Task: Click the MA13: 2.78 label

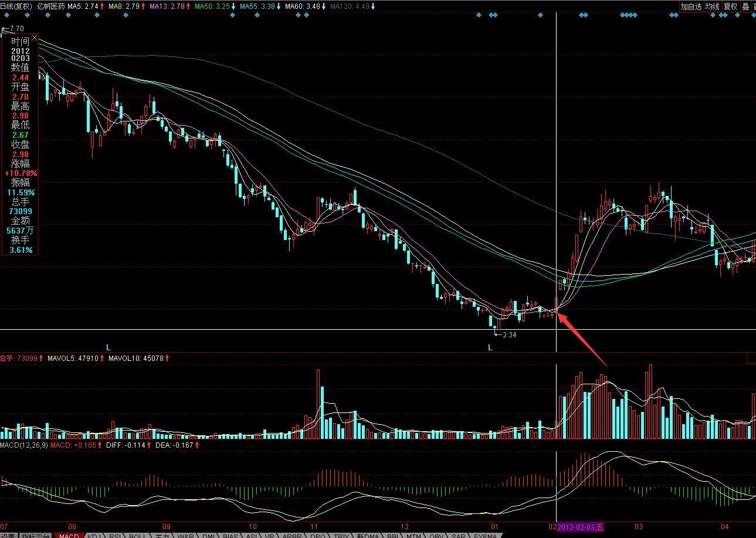Action: pyautogui.click(x=167, y=6)
